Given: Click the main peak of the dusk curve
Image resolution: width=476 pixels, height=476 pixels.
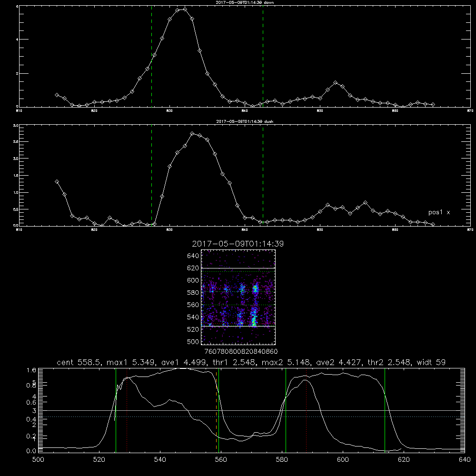Looking at the screenshot, I should [192, 133].
